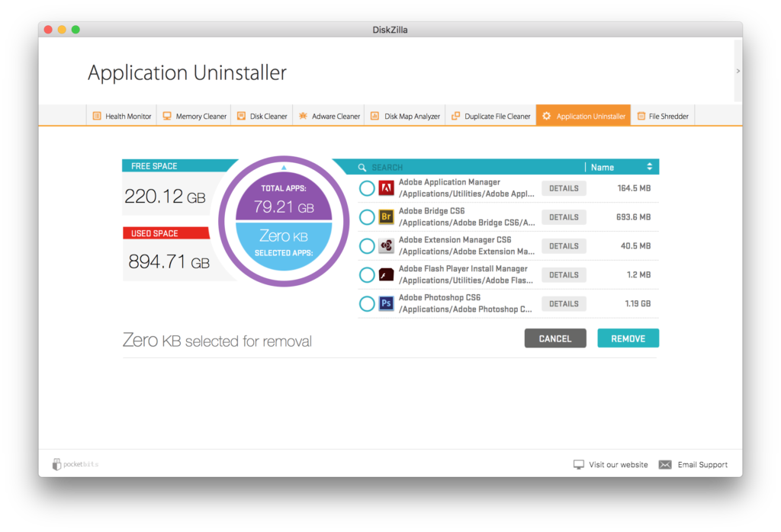Click the Health Monitor tab icon
The width and height of the screenshot is (781, 532).
(97, 116)
